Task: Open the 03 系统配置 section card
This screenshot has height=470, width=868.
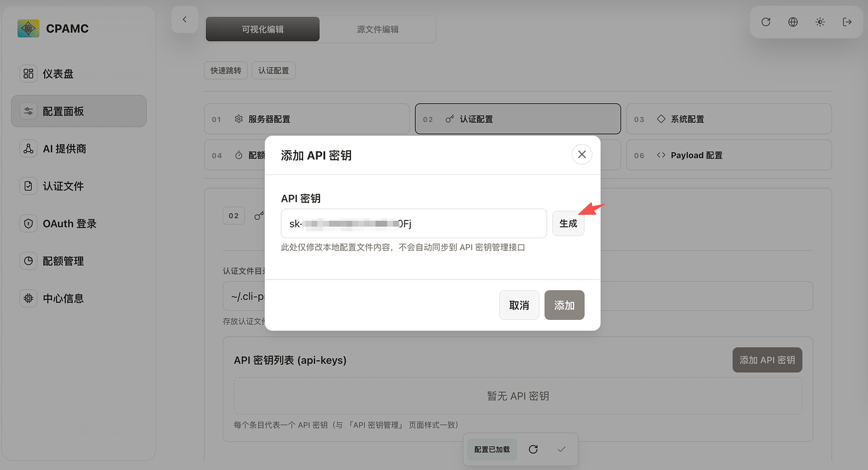Action: [x=729, y=119]
